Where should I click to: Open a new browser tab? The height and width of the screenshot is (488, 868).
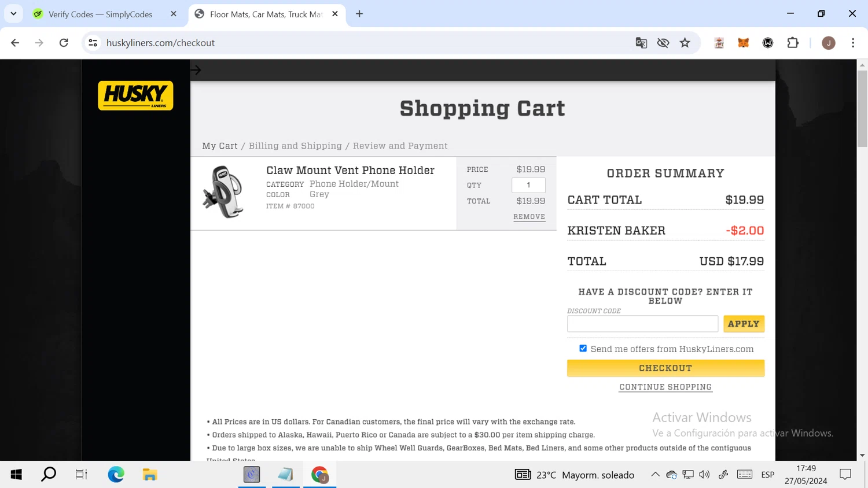[359, 14]
